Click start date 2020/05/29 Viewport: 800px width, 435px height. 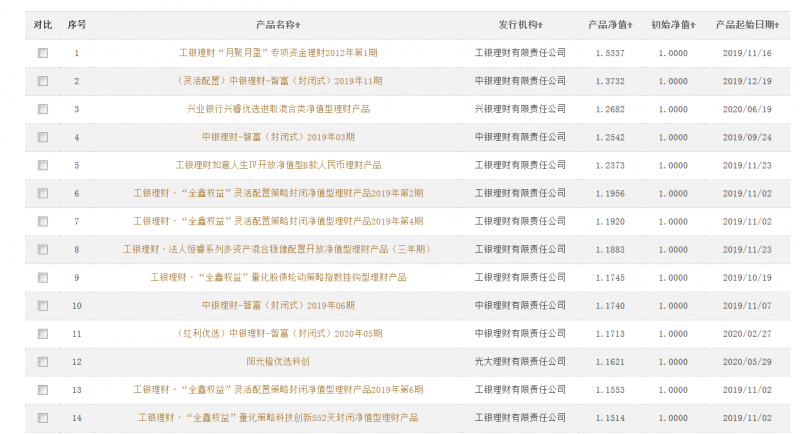pyautogui.click(x=747, y=362)
